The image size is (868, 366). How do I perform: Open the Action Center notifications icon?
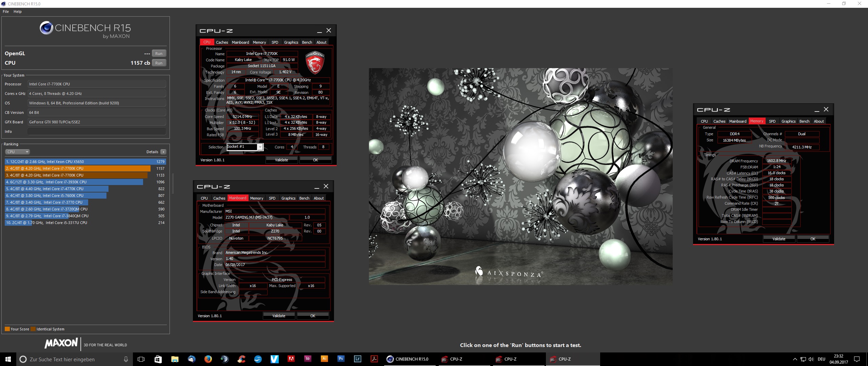[x=857, y=359]
